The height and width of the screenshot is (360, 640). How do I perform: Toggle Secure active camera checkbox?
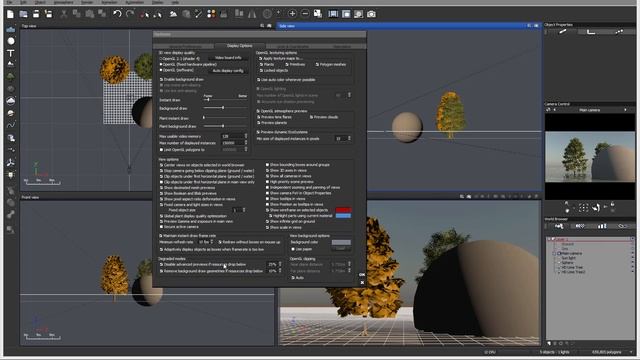coord(161,227)
